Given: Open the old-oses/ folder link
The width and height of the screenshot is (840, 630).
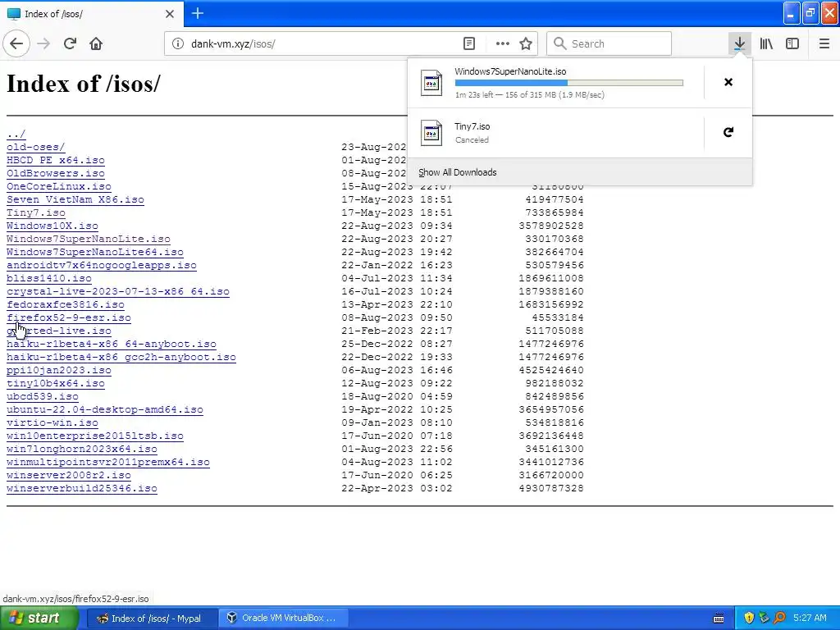Looking at the screenshot, I should [x=36, y=147].
